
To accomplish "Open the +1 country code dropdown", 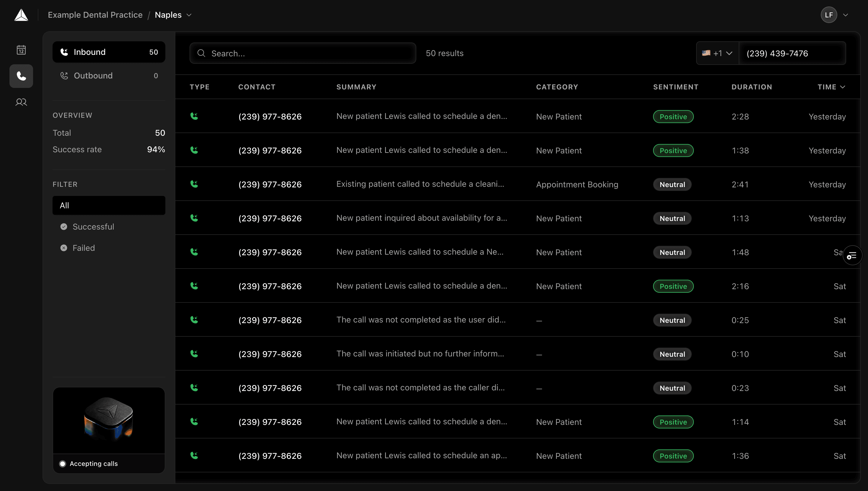I will point(729,53).
